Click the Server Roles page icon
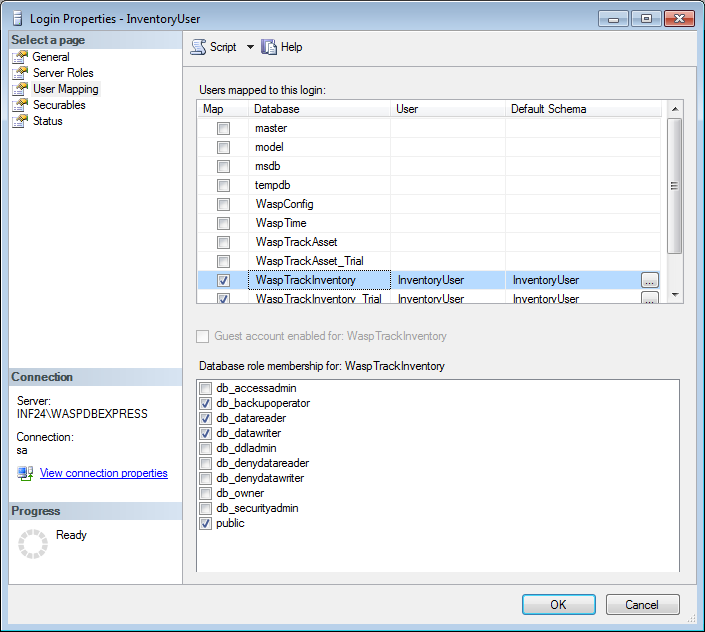The height and width of the screenshot is (632, 705). (x=20, y=73)
